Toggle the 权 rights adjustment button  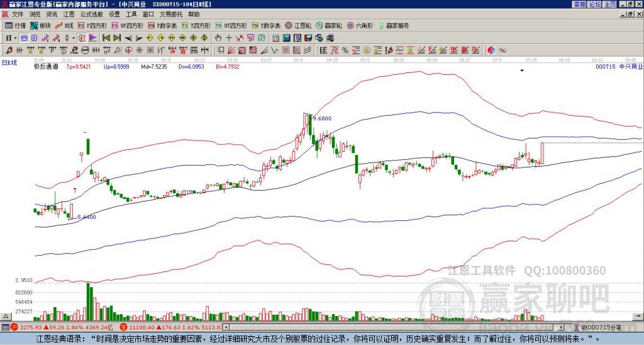point(82,38)
